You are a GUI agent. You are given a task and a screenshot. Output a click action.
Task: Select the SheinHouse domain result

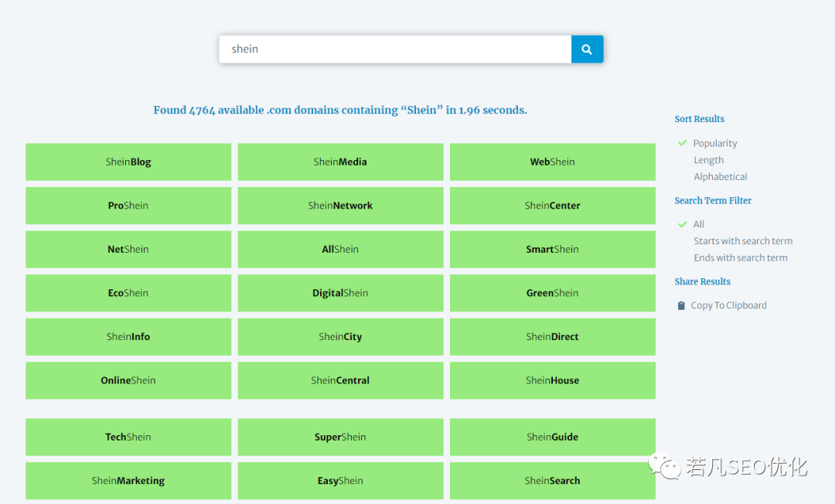pyautogui.click(x=552, y=380)
